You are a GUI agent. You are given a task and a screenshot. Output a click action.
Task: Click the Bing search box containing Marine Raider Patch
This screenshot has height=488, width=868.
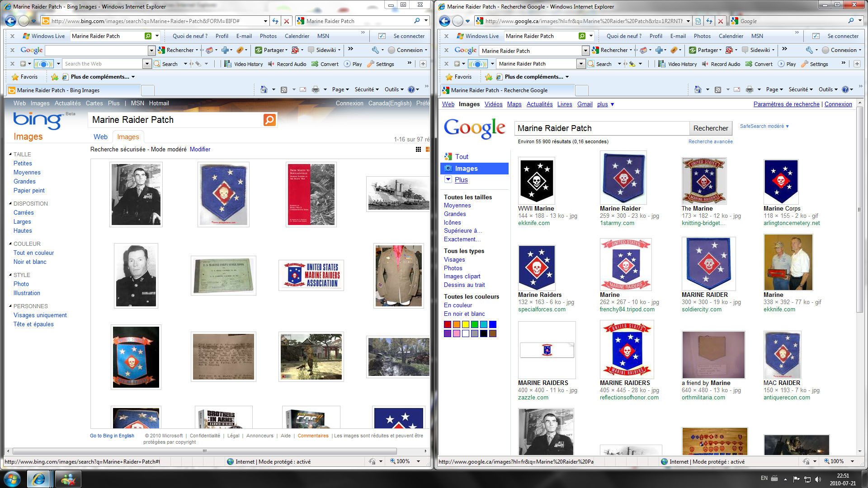(175, 120)
